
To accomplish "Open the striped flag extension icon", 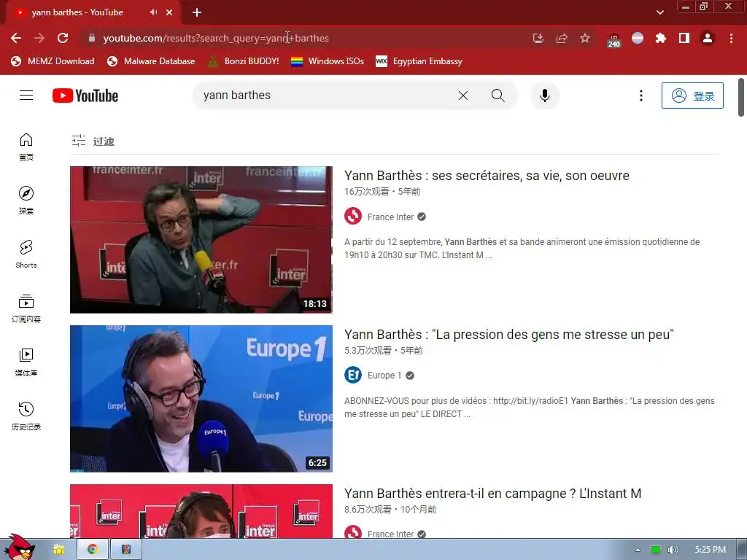I will coord(638,38).
